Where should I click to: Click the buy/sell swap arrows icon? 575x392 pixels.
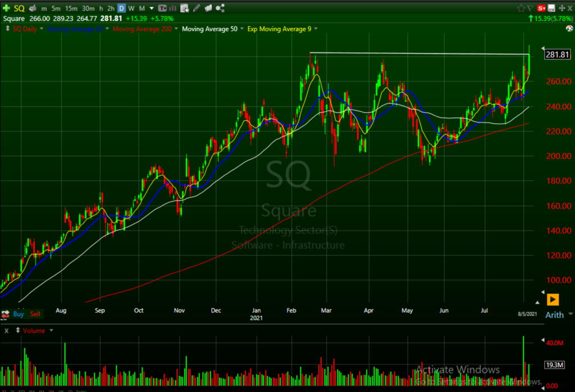tap(5, 314)
